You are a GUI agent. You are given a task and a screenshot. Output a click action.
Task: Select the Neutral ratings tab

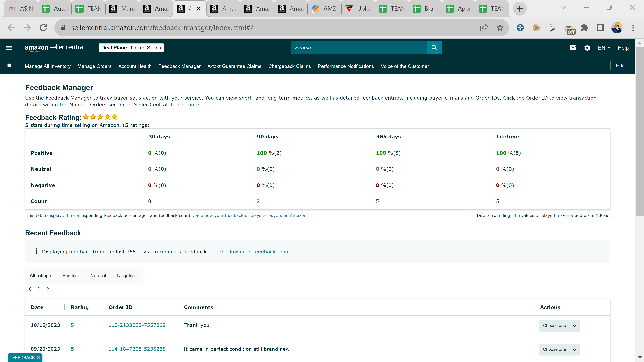click(x=98, y=276)
